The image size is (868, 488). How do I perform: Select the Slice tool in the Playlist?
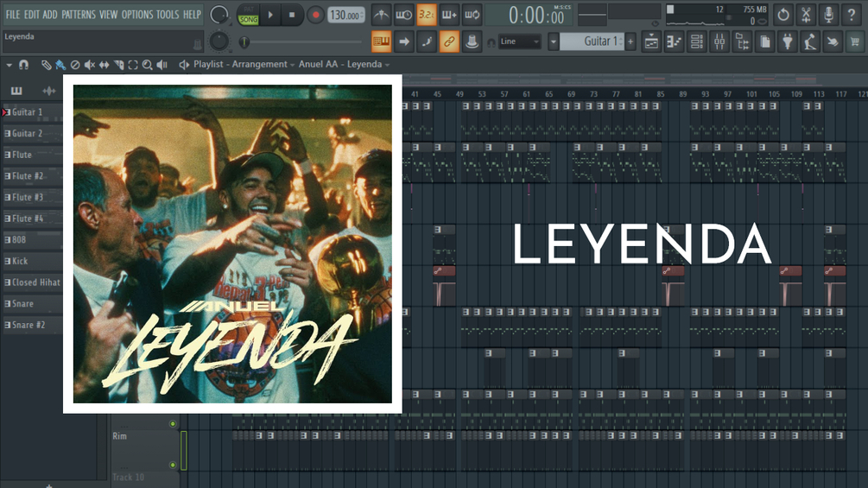[118, 65]
